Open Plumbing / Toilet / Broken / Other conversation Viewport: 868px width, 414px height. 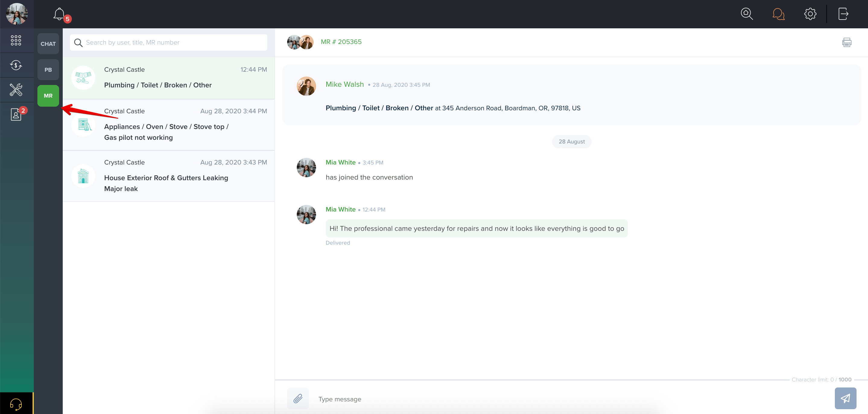pyautogui.click(x=169, y=78)
